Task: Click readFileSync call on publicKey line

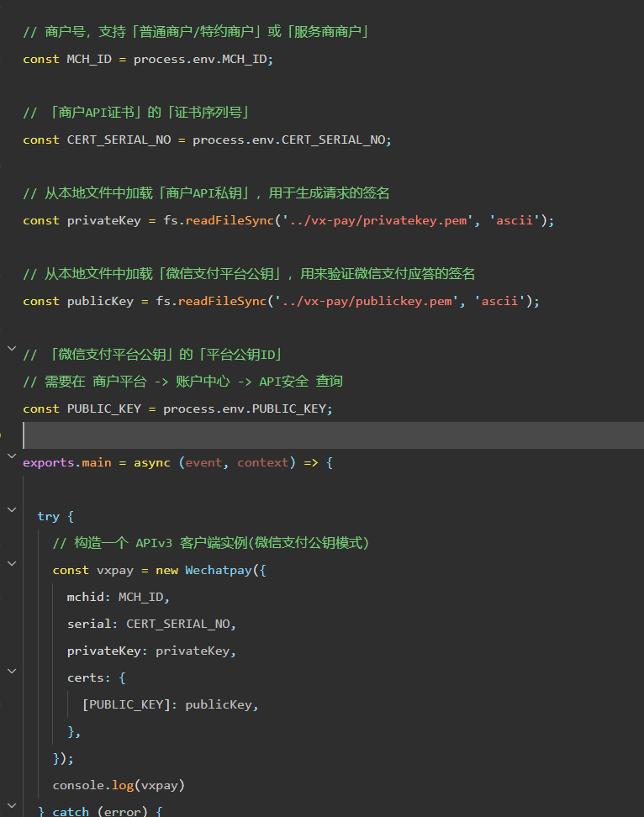Action: coord(223,301)
